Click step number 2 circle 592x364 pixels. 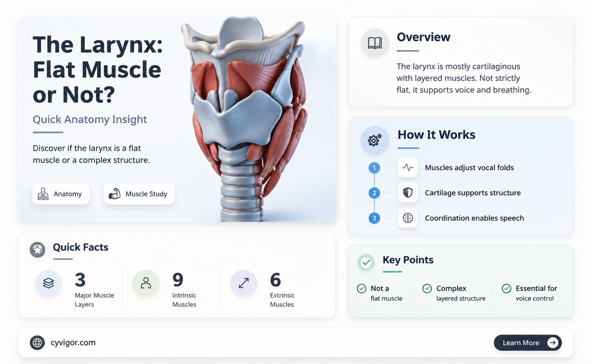374,193
